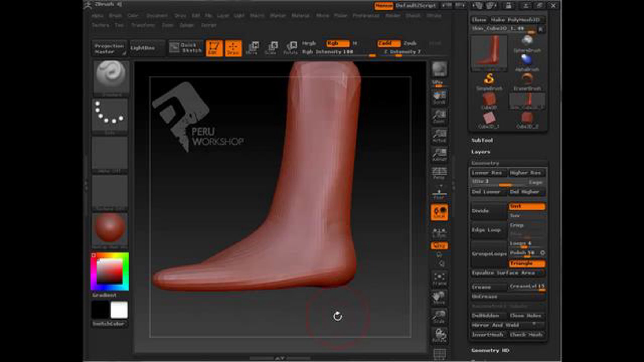Expand the Geometry HD section
Viewport: 644px width, 362px height.
(x=490, y=350)
